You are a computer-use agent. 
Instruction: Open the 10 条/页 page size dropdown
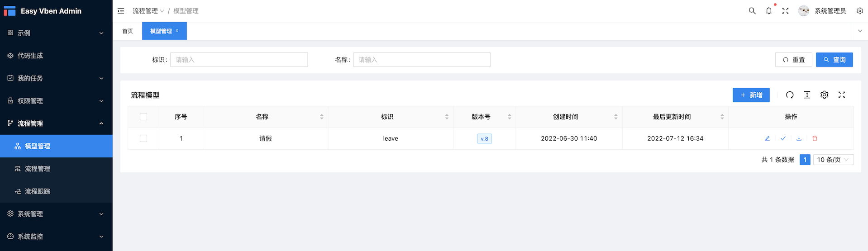[x=833, y=160]
